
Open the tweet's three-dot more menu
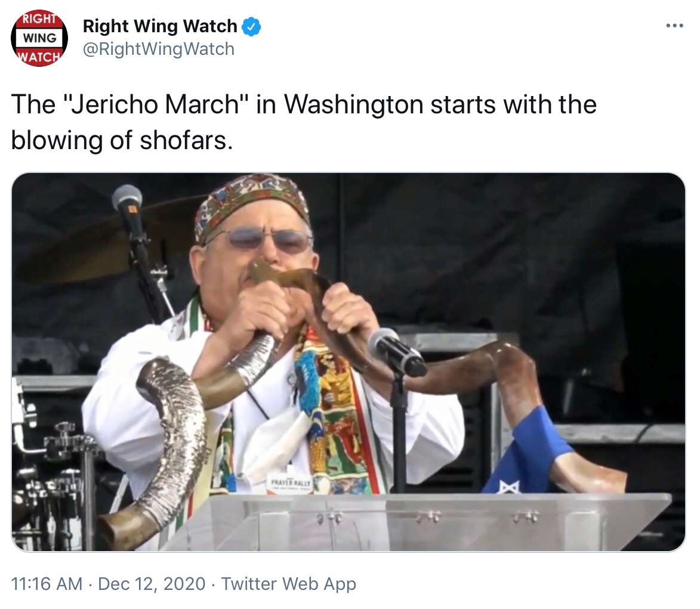(674, 26)
